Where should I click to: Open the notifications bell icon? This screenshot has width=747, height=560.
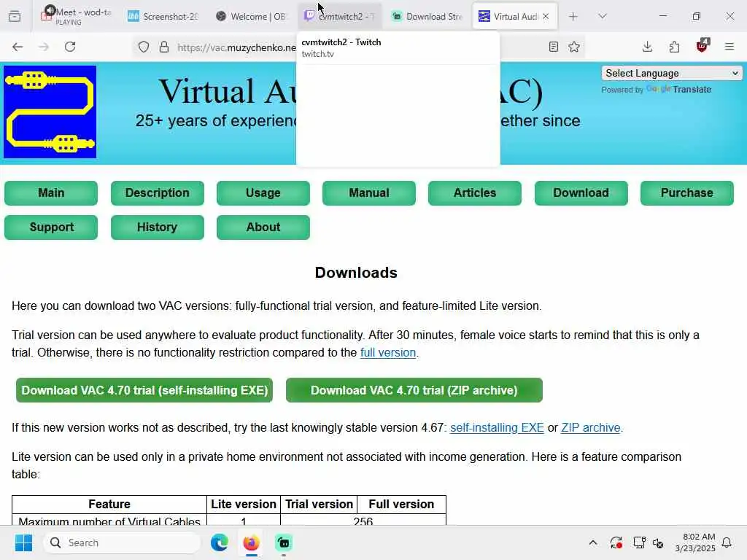coord(727,542)
